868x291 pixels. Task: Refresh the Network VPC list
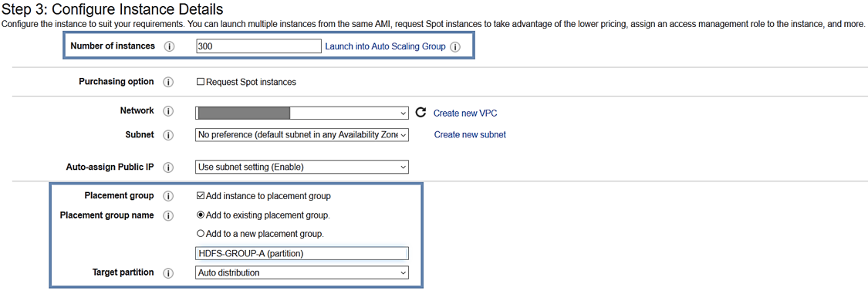420,113
